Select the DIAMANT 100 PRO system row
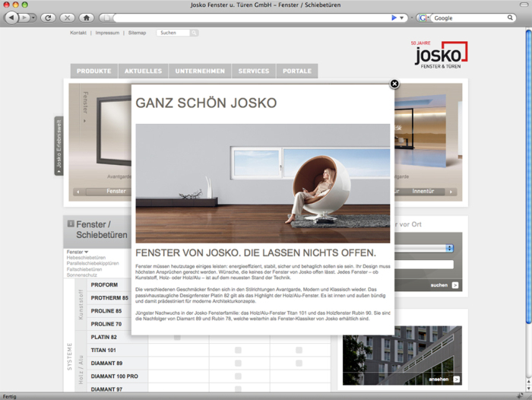This screenshot has width=532, height=400. point(117,376)
